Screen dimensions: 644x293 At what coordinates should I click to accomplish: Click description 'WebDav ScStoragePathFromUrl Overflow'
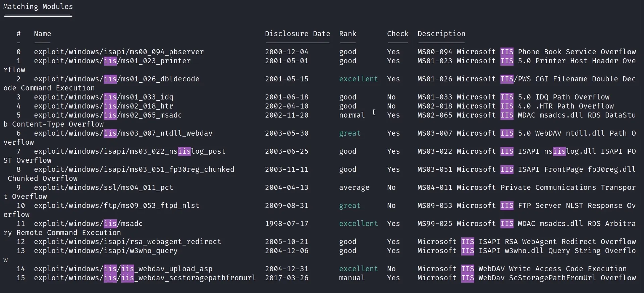557,278
